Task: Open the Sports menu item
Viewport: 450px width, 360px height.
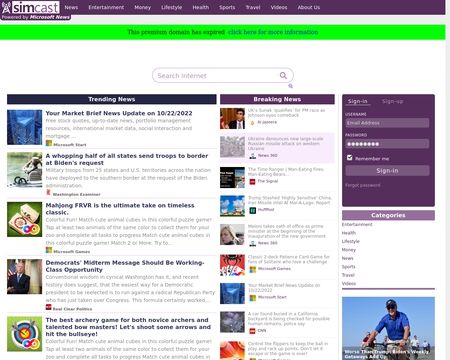Action: point(227,7)
